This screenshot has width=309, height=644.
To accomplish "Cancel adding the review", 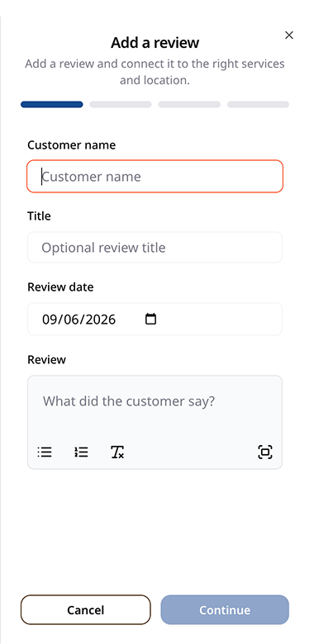I will click(x=85, y=610).
